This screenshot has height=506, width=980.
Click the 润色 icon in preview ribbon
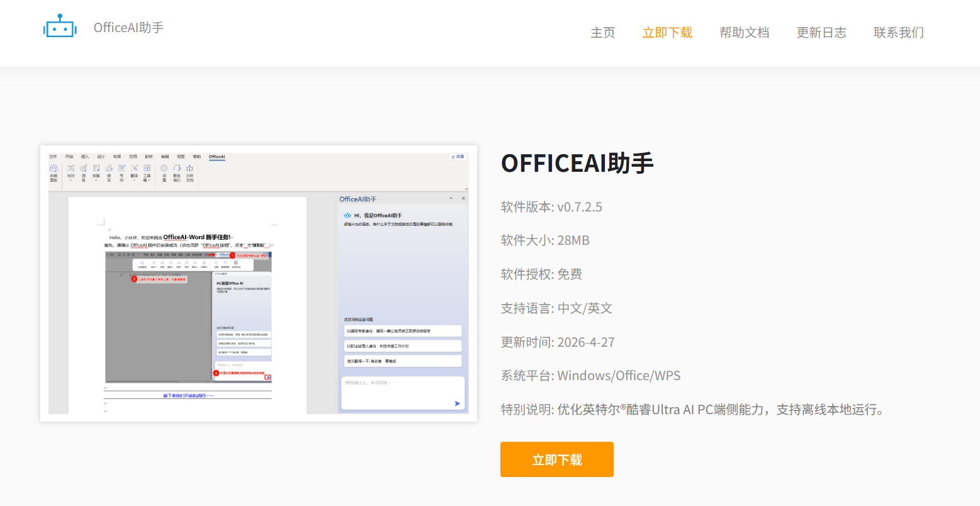(x=84, y=168)
